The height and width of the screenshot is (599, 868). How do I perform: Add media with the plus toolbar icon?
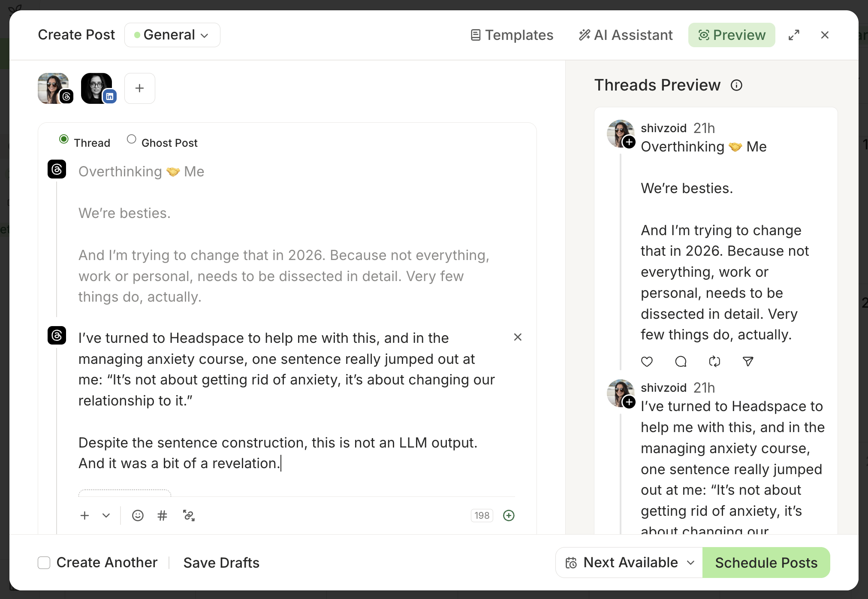pos(85,516)
